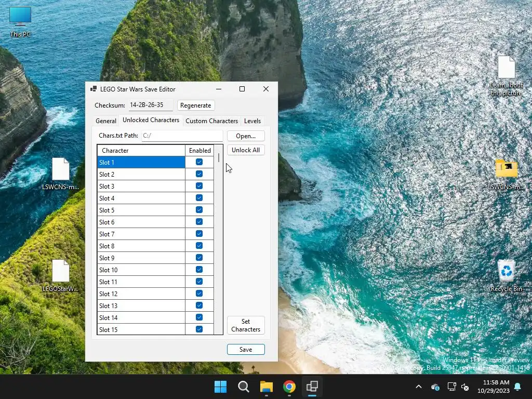Image resolution: width=532 pixels, height=399 pixels.
Task: Select the LSWCNS-m... folder on the right
Action: pyautogui.click(x=506, y=174)
